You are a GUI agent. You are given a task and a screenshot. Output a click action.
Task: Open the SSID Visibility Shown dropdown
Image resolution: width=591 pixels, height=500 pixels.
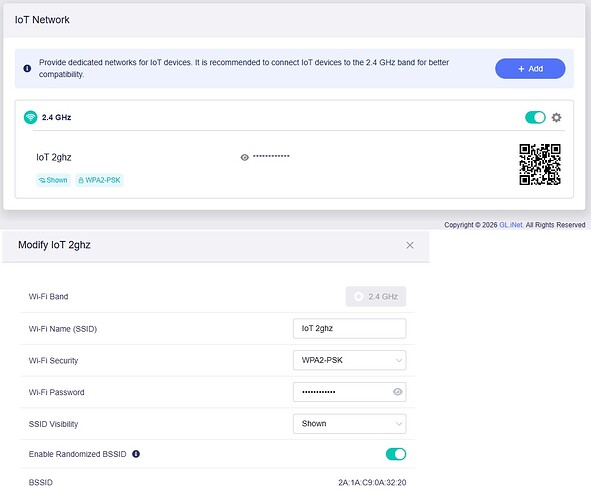click(x=349, y=424)
